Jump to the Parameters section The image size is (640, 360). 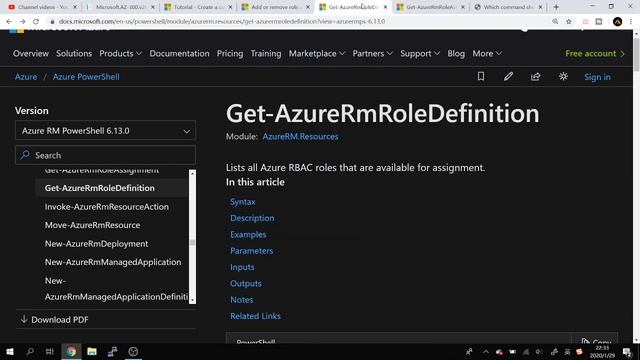[x=251, y=251]
